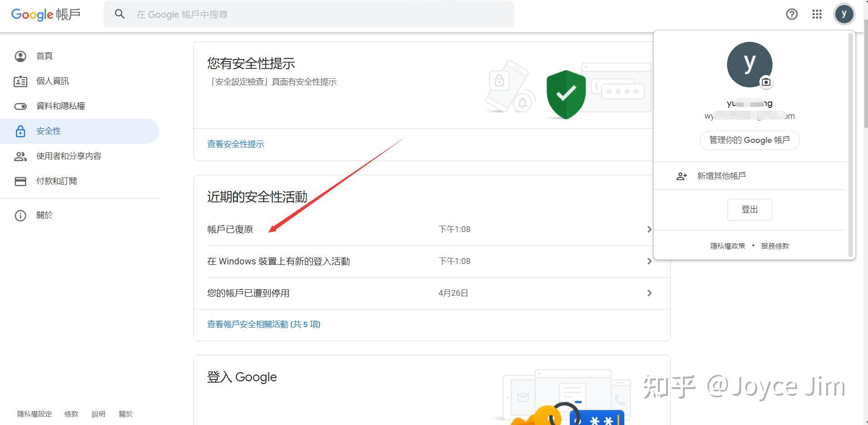Click the search magnifier icon
868x425 pixels.
[120, 15]
